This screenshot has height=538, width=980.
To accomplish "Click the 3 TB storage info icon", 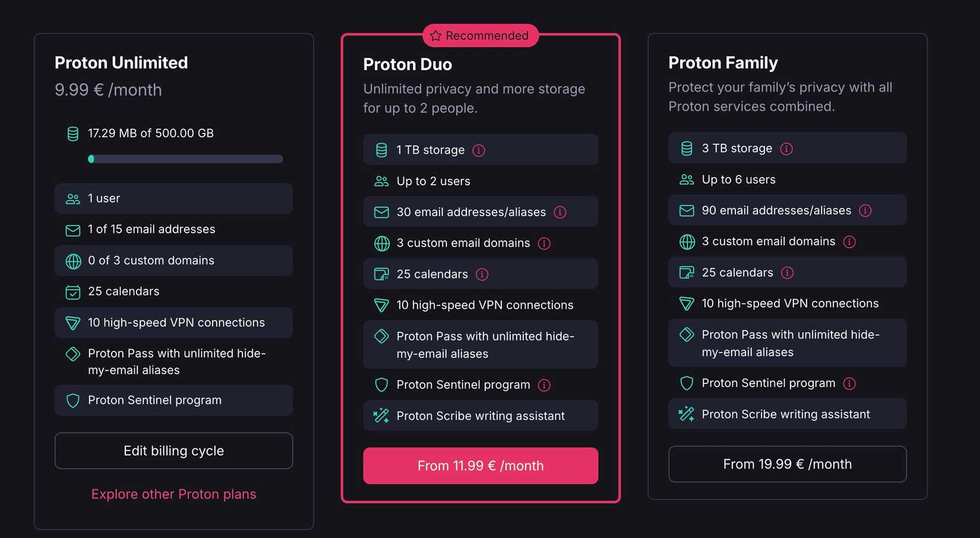I will (x=787, y=148).
